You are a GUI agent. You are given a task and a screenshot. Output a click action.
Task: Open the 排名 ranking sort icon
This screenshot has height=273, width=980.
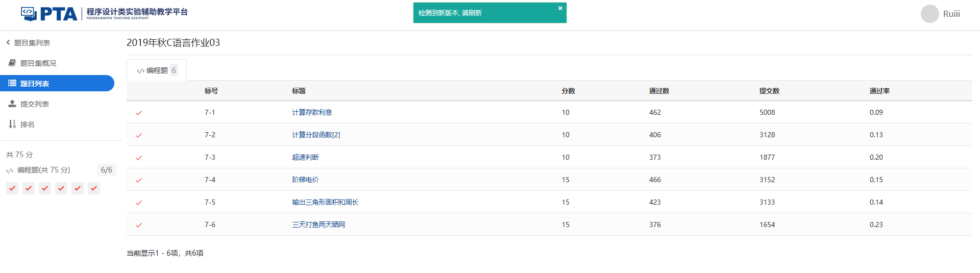12,124
